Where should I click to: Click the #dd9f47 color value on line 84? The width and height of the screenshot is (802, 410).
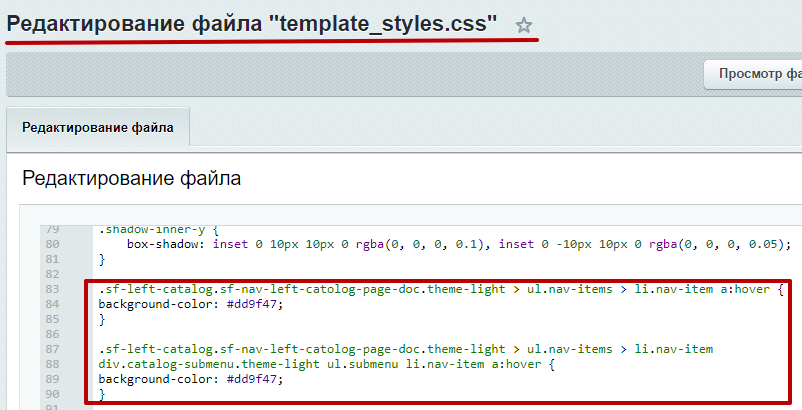click(255, 304)
